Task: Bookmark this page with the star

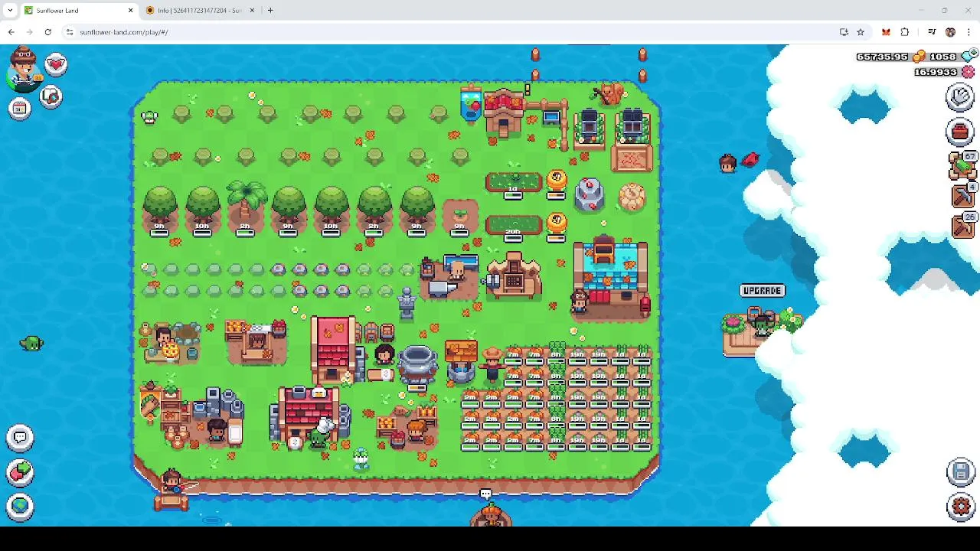Action: pyautogui.click(x=861, y=32)
